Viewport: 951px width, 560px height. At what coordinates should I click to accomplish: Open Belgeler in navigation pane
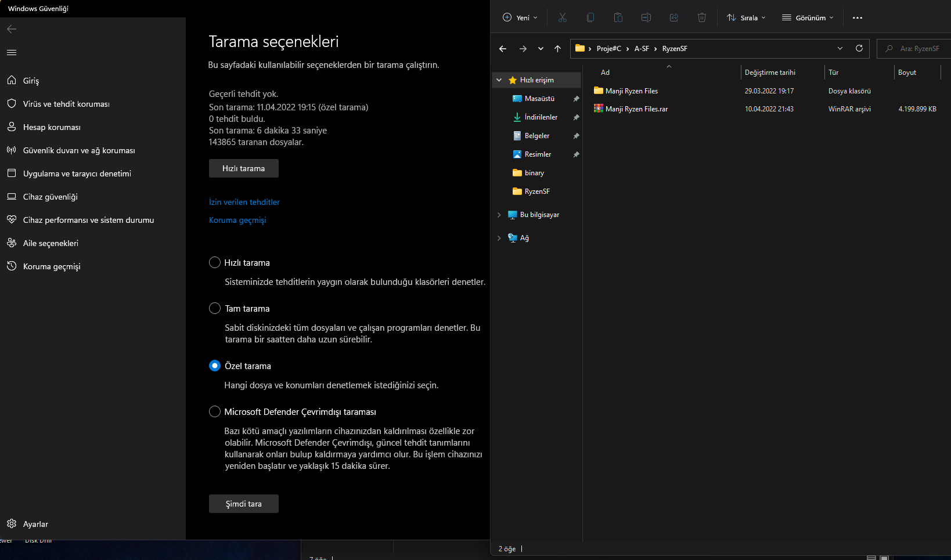click(x=536, y=136)
